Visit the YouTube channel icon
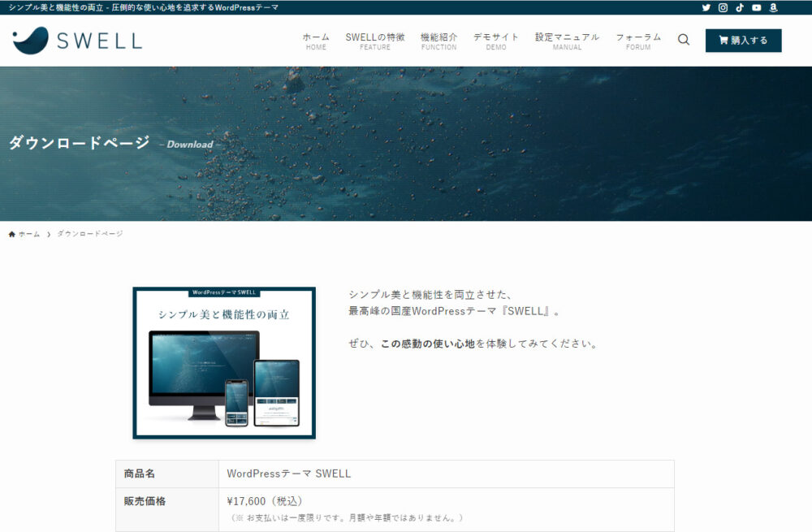812x532 pixels. pyautogui.click(x=757, y=7)
